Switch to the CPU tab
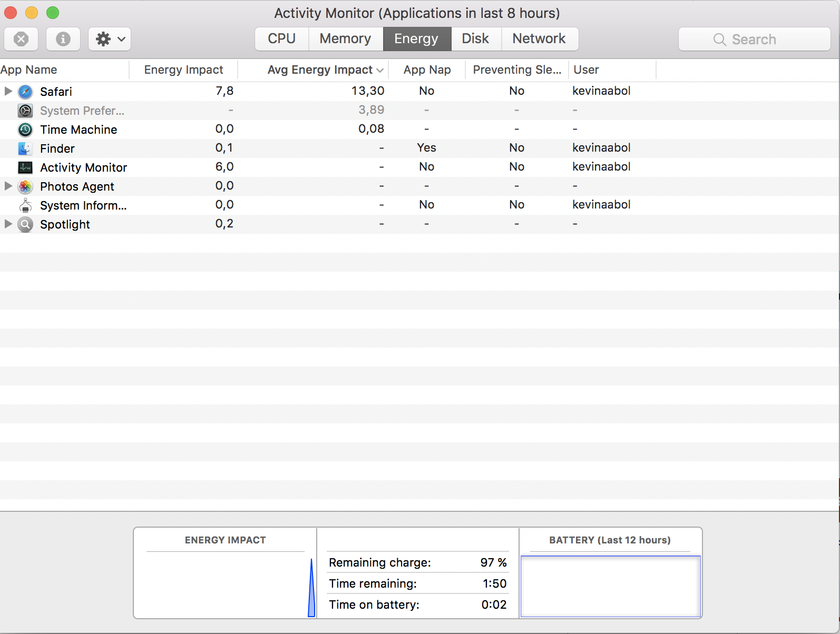Image resolution: width=840 pixels, height=634 pixels. (282, 39)
